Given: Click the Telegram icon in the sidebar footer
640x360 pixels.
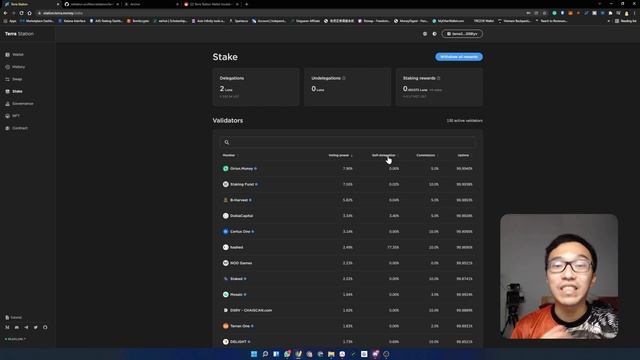Looking at the screenshot, I should coord(26,327).
